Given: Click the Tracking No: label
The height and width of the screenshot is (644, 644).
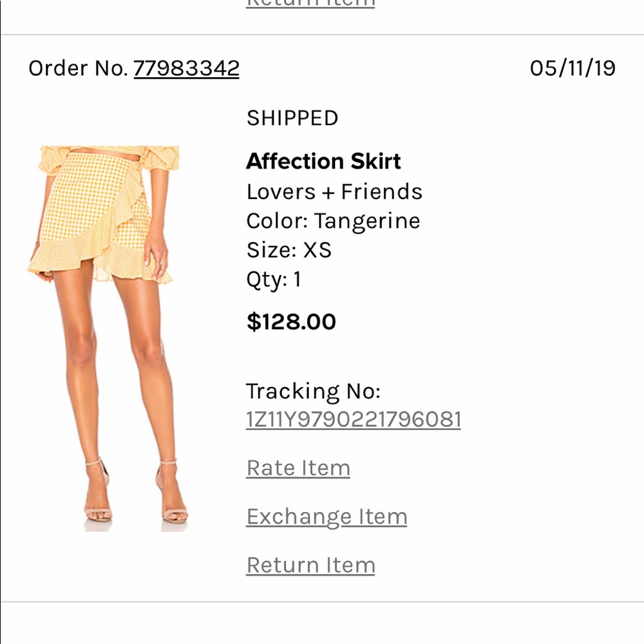Looking at the screenshot, I should 313,391.
